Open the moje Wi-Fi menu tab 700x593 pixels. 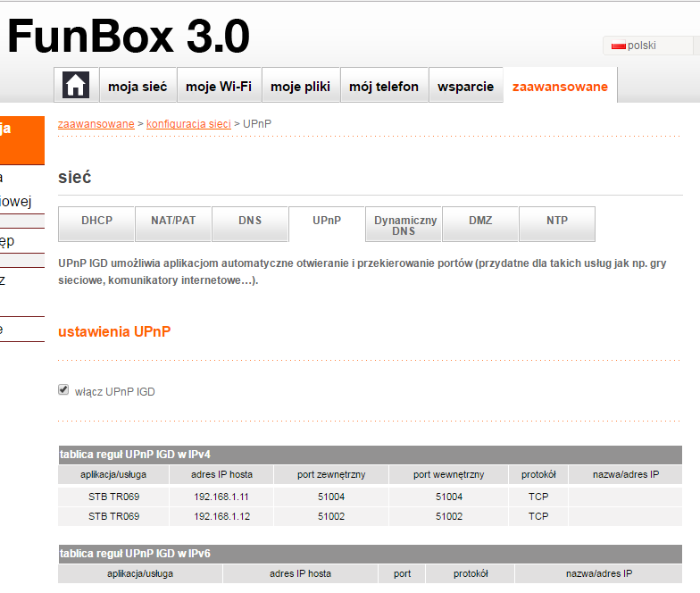(x=219, y=86)
